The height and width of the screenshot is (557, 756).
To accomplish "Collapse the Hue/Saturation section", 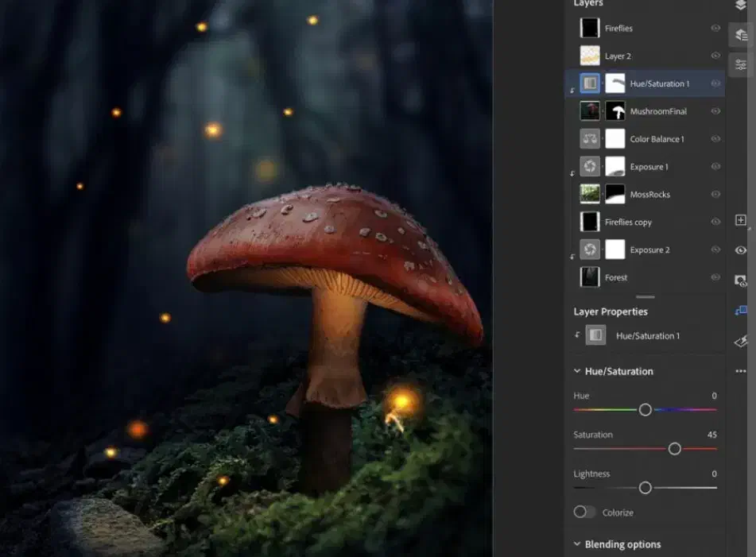I will click(x=577, y=371).
